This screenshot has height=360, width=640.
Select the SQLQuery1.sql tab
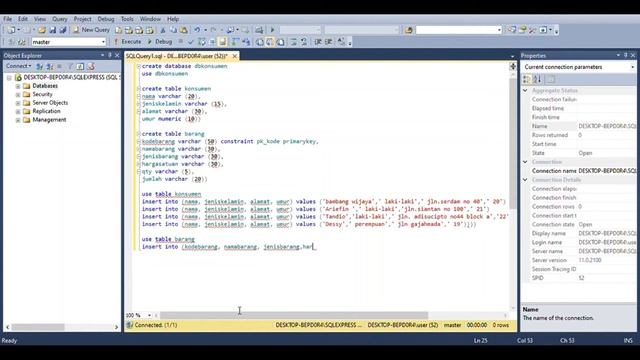[x=176, y=56]
